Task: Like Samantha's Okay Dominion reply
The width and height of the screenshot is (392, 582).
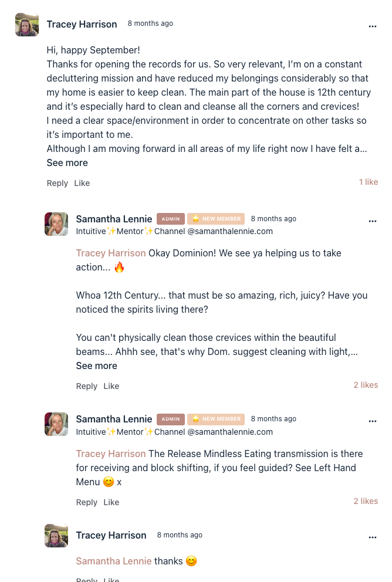Action: pyautogui.click(x=111, y=387)
